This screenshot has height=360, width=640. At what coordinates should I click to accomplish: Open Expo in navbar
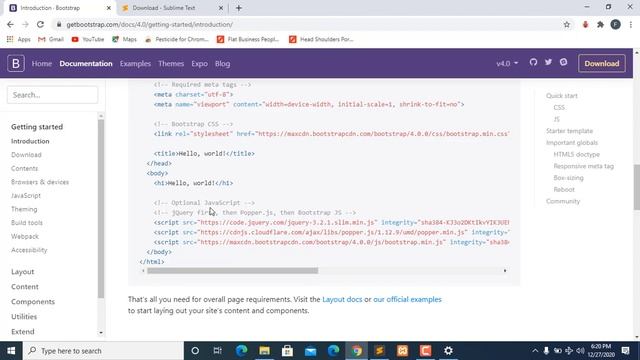[x=200, y=64]
